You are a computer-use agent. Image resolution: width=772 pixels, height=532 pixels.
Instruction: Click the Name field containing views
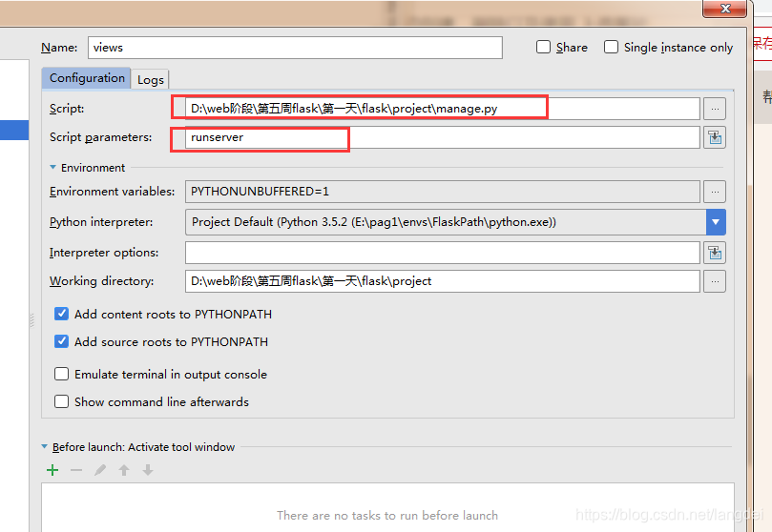[295, 48]
